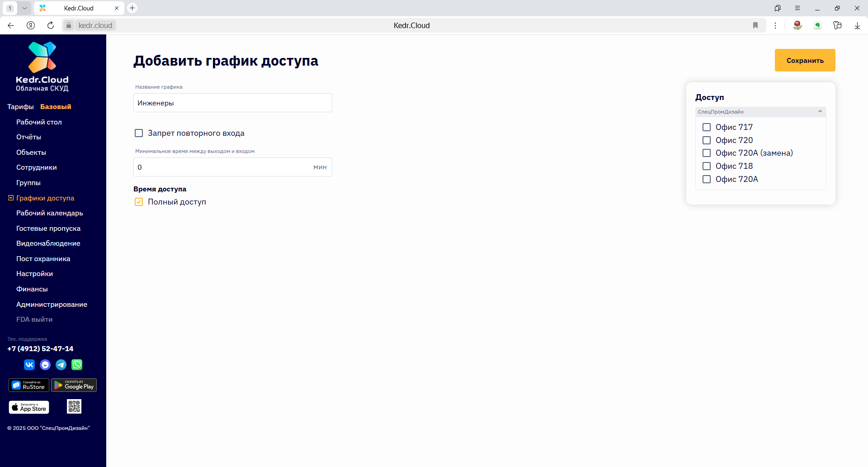Go to Пост охранника
The height and width of the screenshot is (467, 868).
[43, 259]
